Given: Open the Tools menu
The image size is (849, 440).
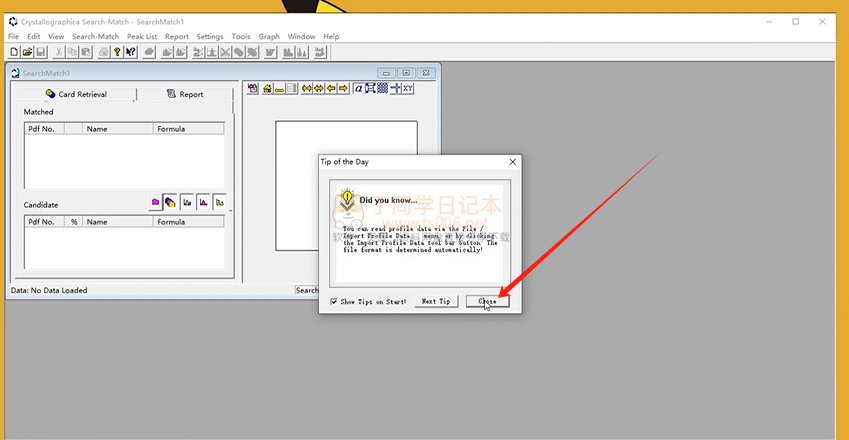Looking at the screenshot, I should (241, 36).
